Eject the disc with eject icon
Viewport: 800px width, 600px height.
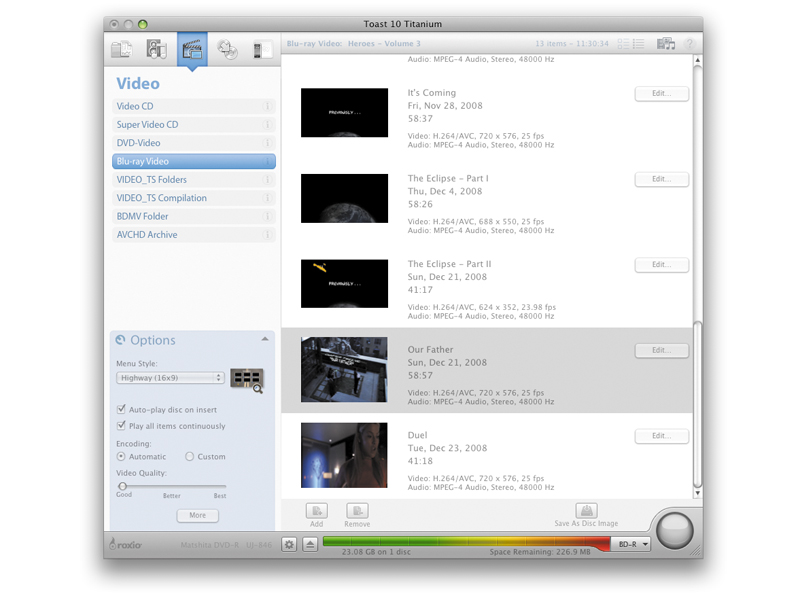[x=310, y=544]
